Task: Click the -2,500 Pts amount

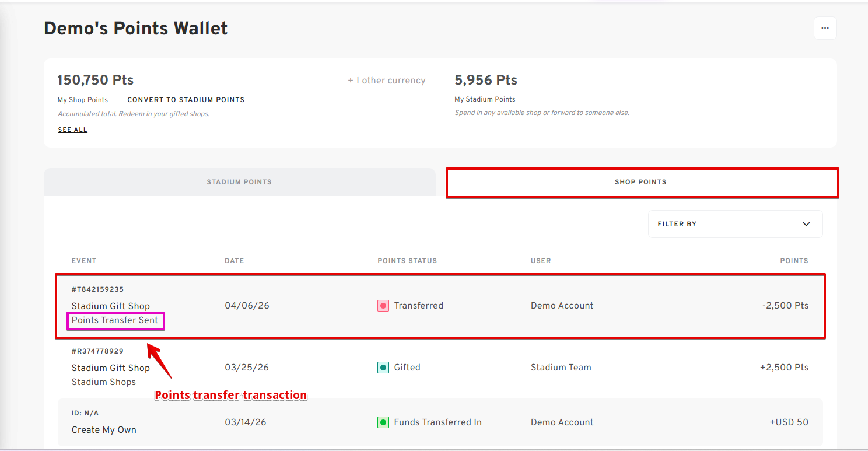Action: [785, 306]
